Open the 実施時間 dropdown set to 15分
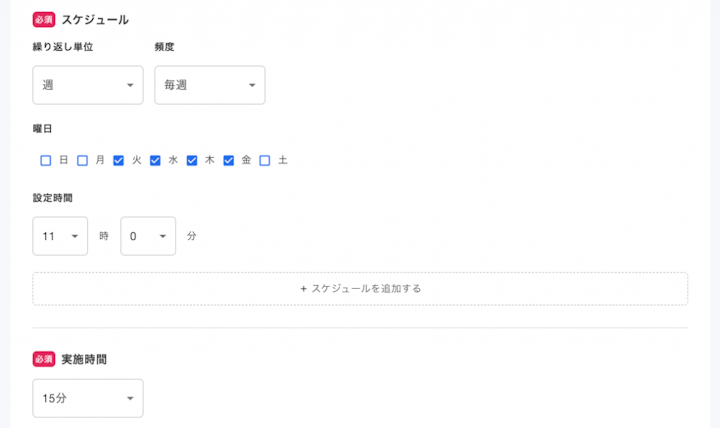 coord(88,398)
